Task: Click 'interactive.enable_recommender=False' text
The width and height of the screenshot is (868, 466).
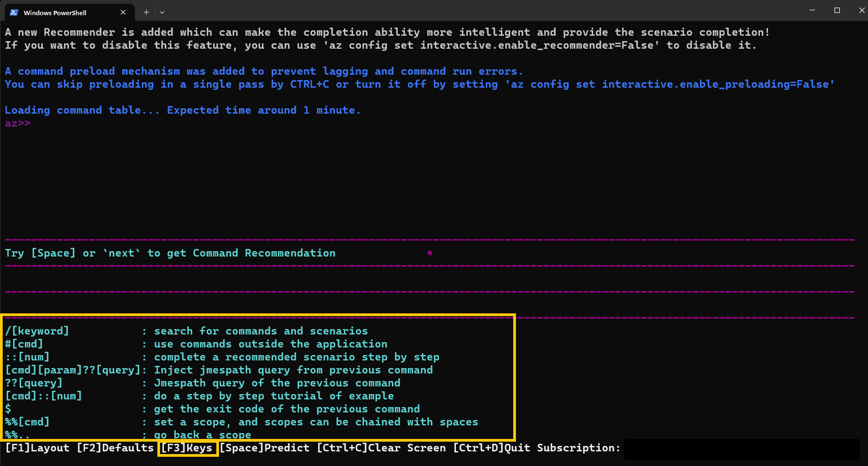Action: (538, 45)
